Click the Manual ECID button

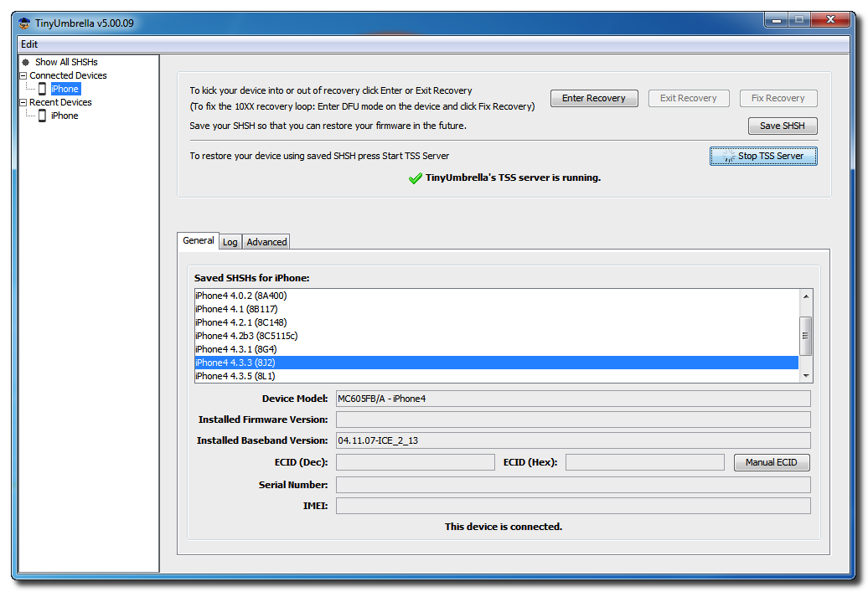[771, 462]
